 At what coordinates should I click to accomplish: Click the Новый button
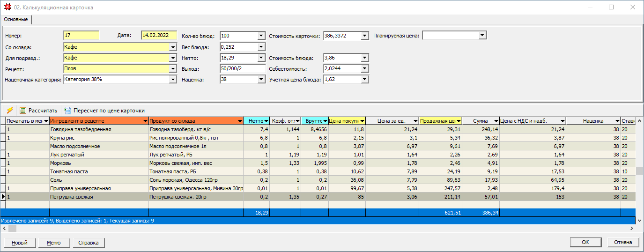click(20, 243)
